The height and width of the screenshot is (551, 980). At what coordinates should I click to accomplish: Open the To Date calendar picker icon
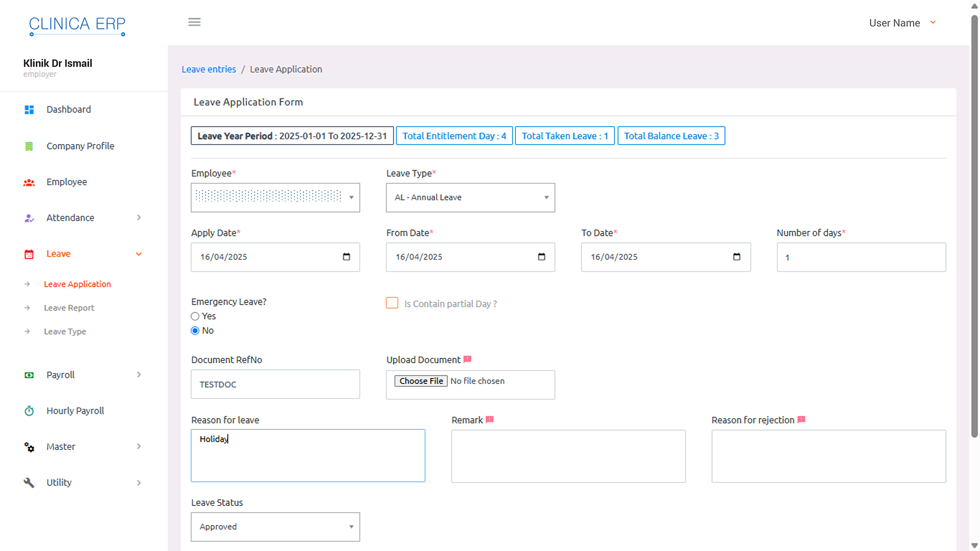736,257
